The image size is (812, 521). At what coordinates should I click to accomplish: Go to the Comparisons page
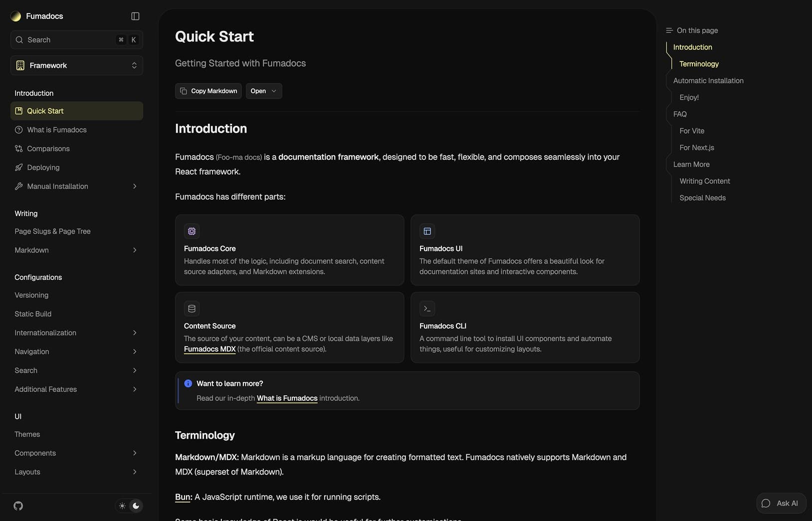pyautogui.click(x=48, y=149)
